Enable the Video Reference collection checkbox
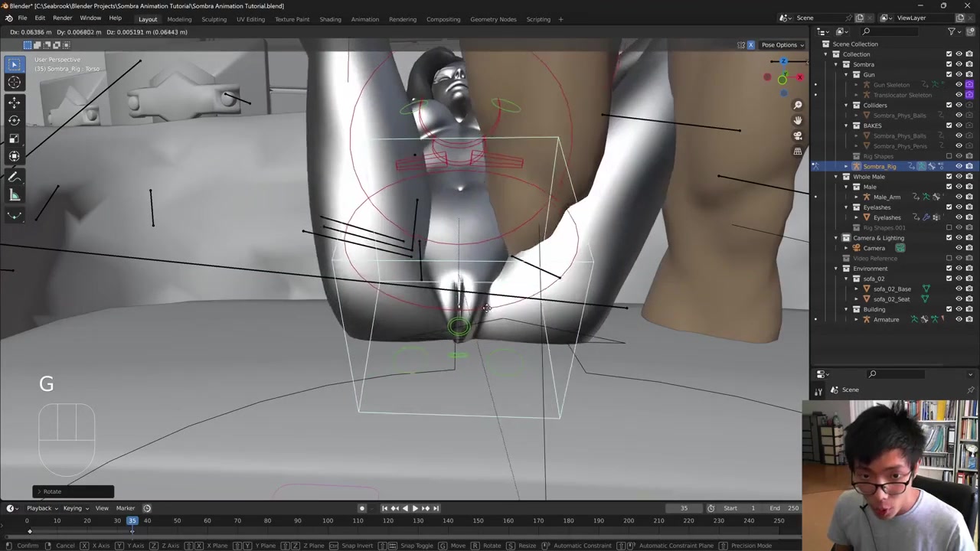The width and height of the screenshot is (980, 551). point(949,259)
